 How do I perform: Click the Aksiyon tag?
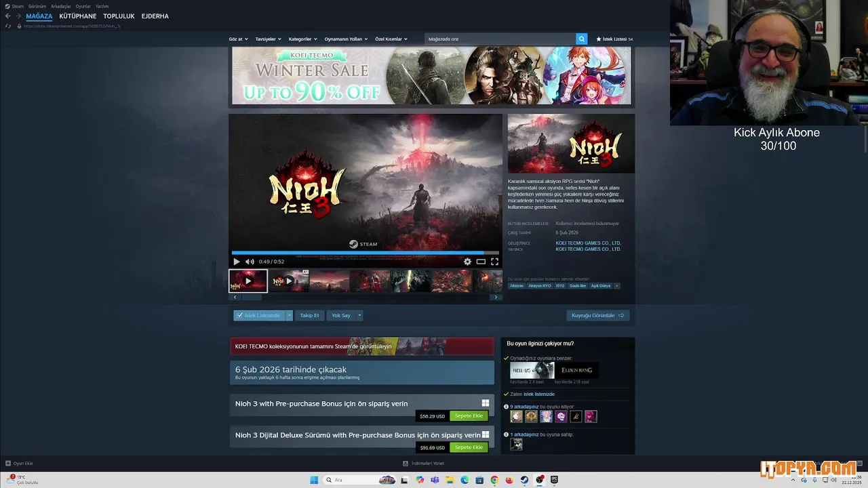coord(517,285)
